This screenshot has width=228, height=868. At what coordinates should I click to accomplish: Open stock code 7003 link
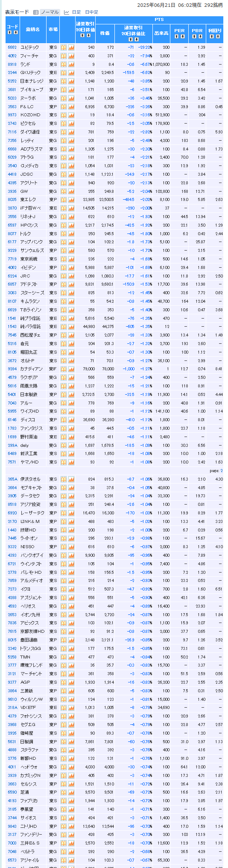click(12, 843)
